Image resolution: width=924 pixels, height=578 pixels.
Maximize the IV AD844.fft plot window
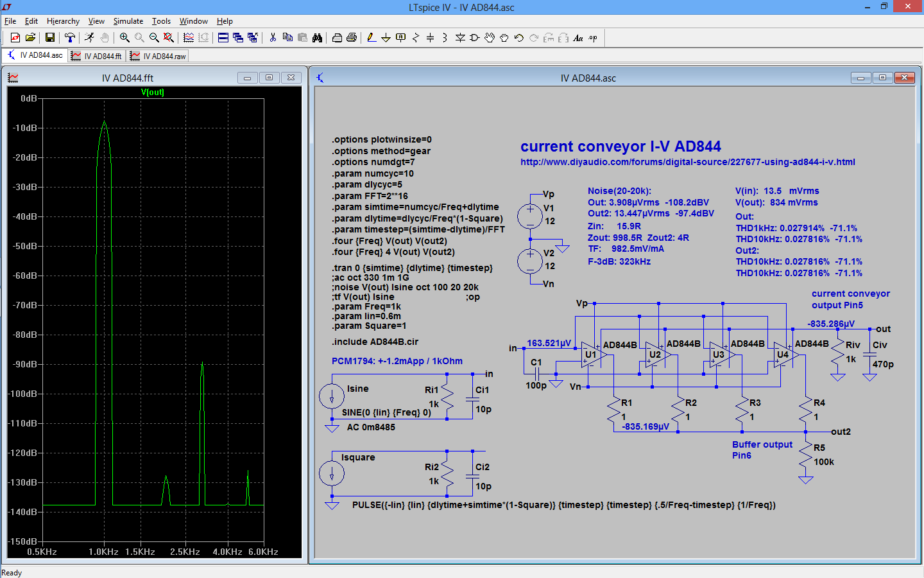pyautogui.click(x=269, y=78)
